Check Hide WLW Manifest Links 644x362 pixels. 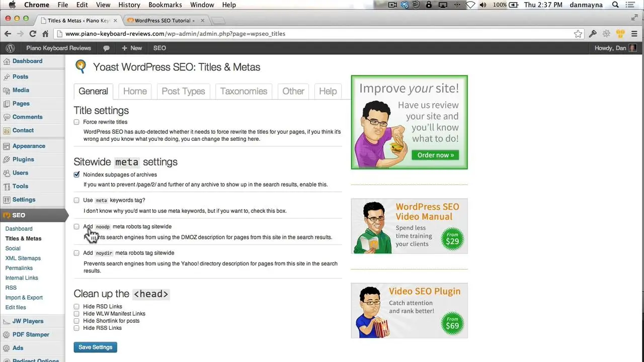tap(76, 314)
